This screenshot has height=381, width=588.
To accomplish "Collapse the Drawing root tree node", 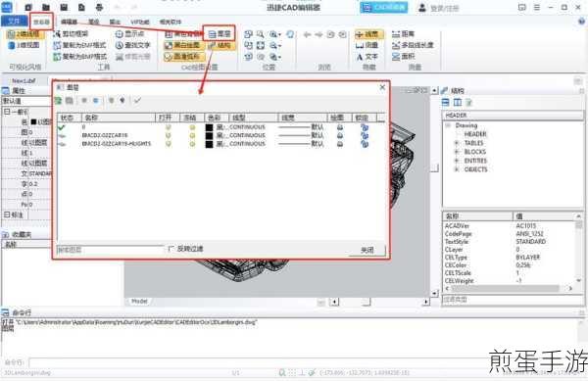I will pos(448,125).
